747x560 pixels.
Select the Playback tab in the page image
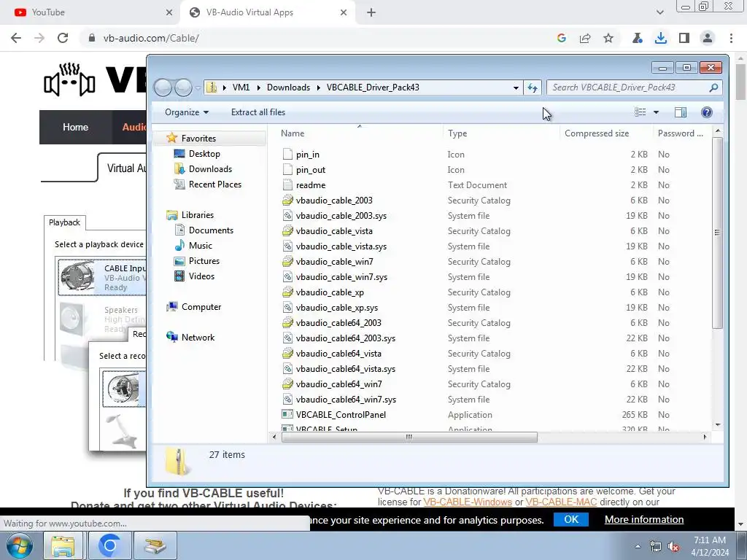point(64,222)
